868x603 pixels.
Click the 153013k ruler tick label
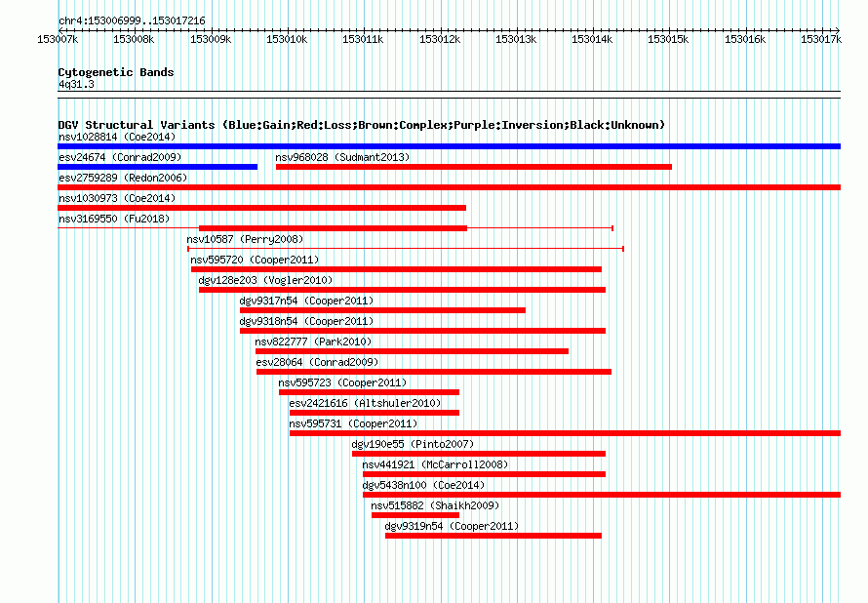(x=516, y=39)
